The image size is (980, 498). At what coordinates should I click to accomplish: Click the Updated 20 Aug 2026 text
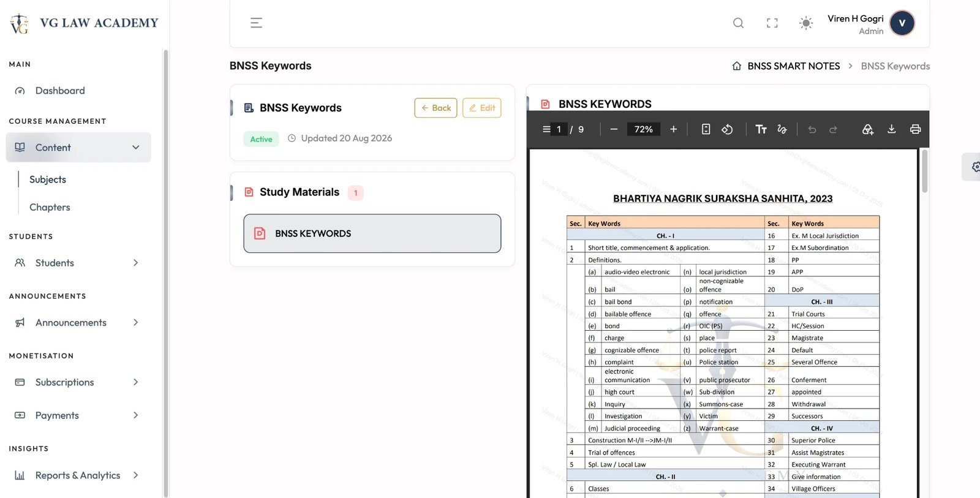tap(347, 138)
